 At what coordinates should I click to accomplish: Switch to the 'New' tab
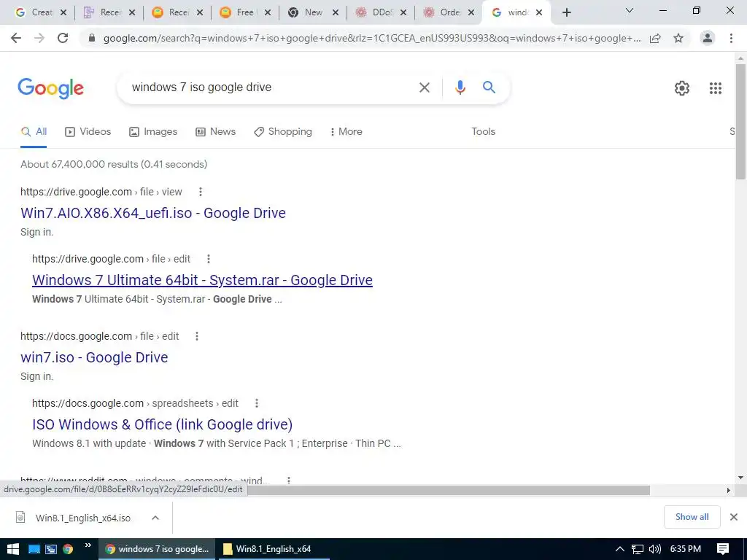[x=314, y=12]
